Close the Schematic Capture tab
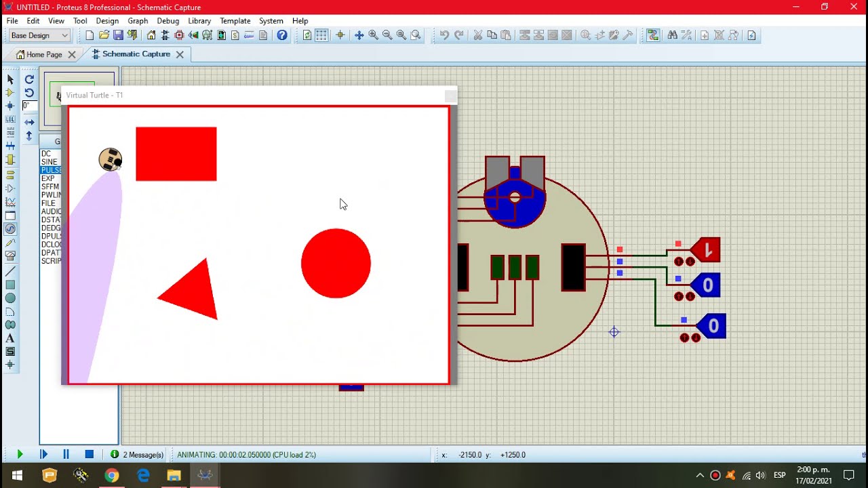The height and width of the screenshot is (488, 868). [180, 54]
